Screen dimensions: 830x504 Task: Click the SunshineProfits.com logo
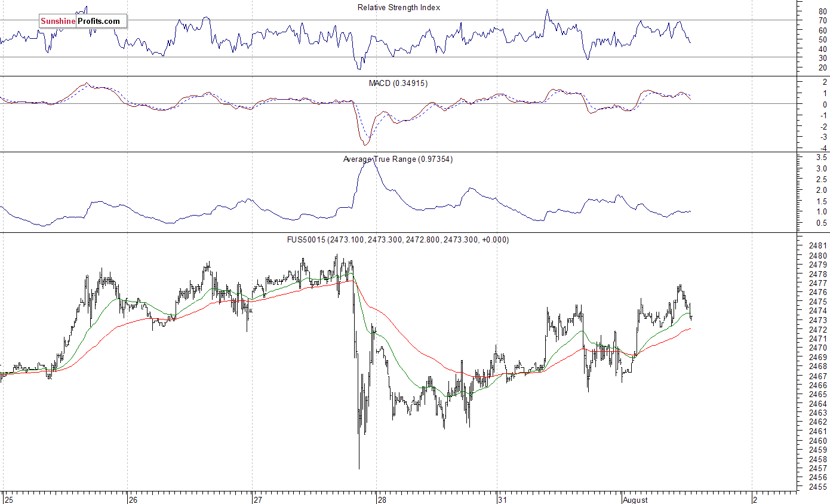[x=83, y=21]
